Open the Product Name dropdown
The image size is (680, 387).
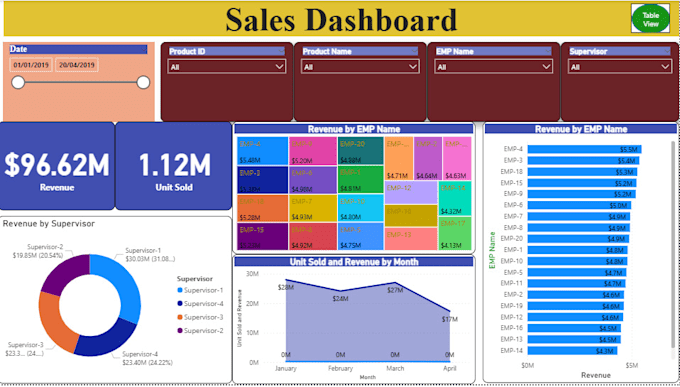(x=360, y=67)
